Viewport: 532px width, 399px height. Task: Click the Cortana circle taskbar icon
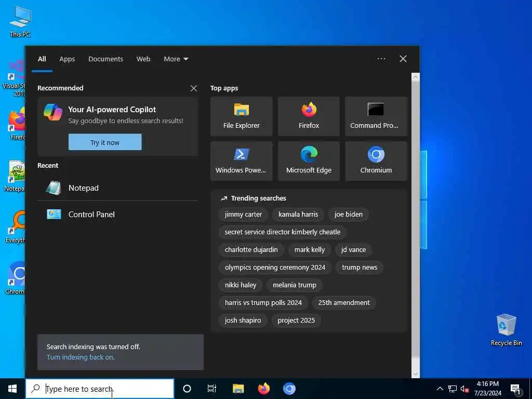(187, 389)
